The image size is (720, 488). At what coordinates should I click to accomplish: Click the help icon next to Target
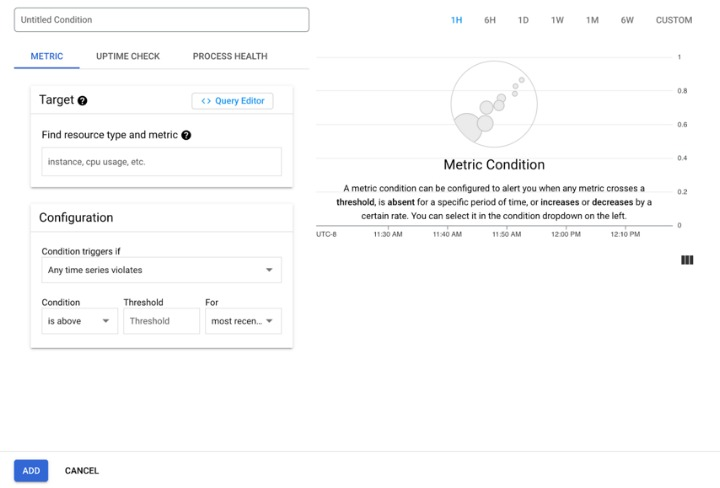(x=82, y=101)
